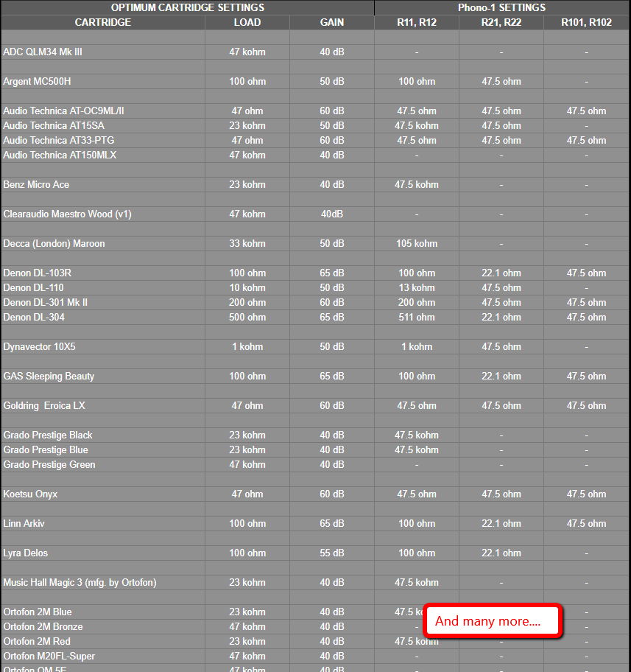631x672 pixels.
Task: Select the Denon DL-301 Mk II name
Action: click(x=46, y=303)
